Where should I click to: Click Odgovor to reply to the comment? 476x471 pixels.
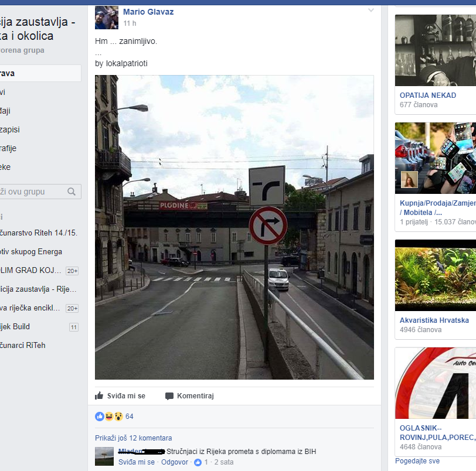coord(175,462)
